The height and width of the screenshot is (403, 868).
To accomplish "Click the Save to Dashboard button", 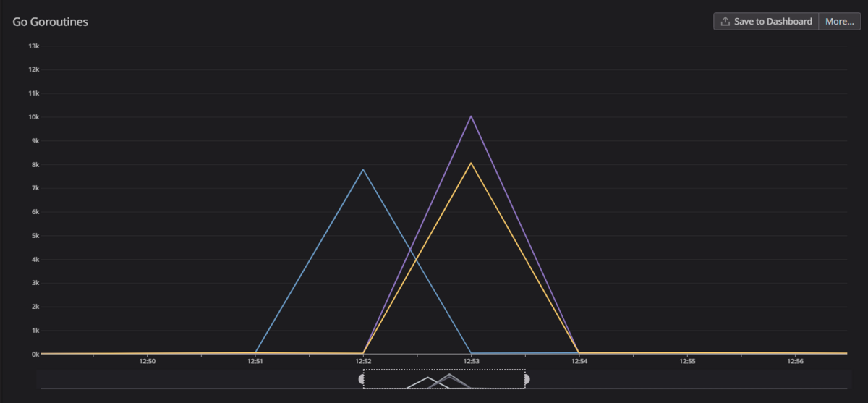I will (766, 21).
